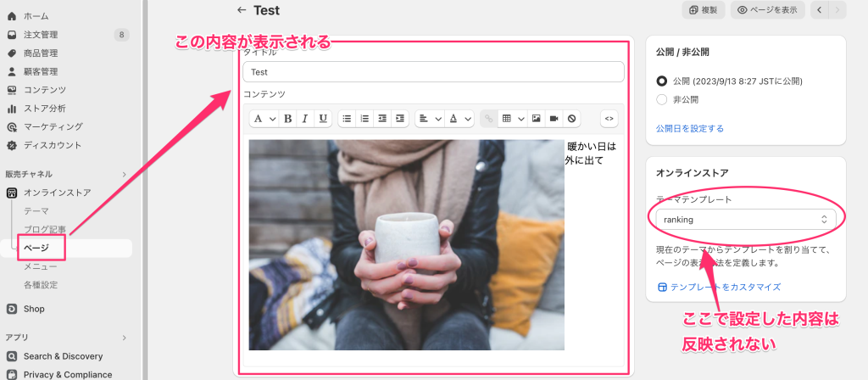Click the 公開日を設定する link
This screenshot has height=380, width=868.
[690, 129]
